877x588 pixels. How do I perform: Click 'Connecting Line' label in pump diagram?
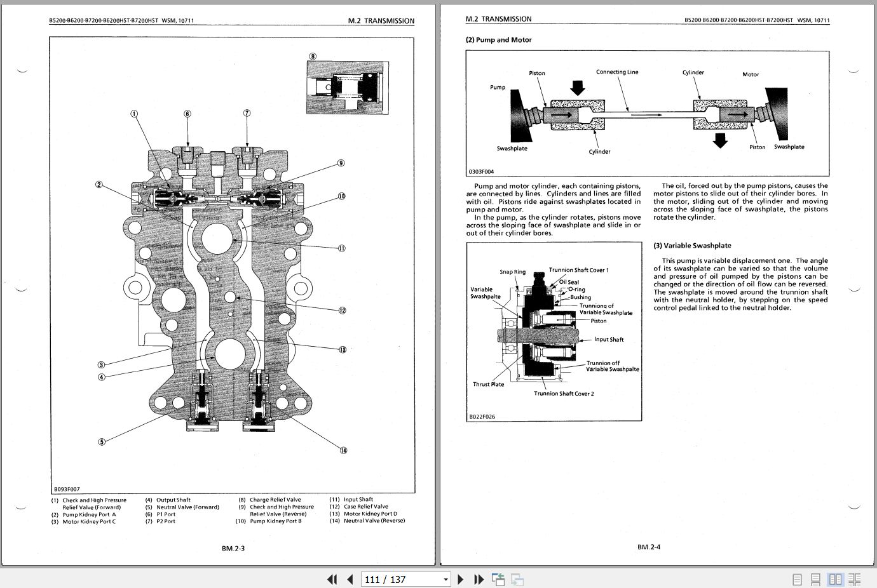[x=617, y=72]
